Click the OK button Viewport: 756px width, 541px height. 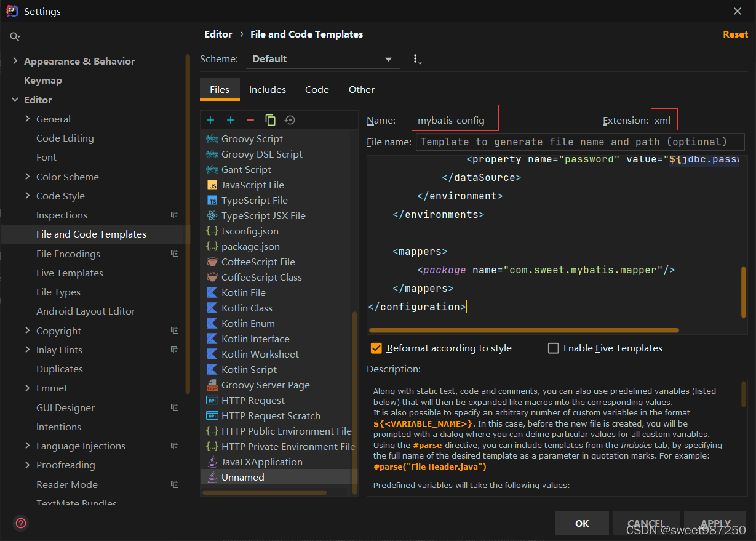pos(582,523)
